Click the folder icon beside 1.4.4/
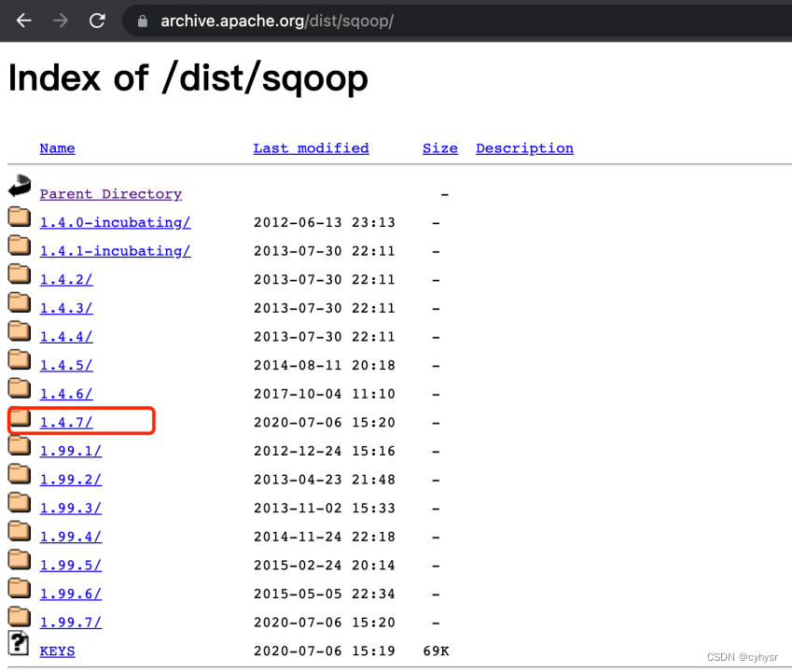 [x=20, y=330]
